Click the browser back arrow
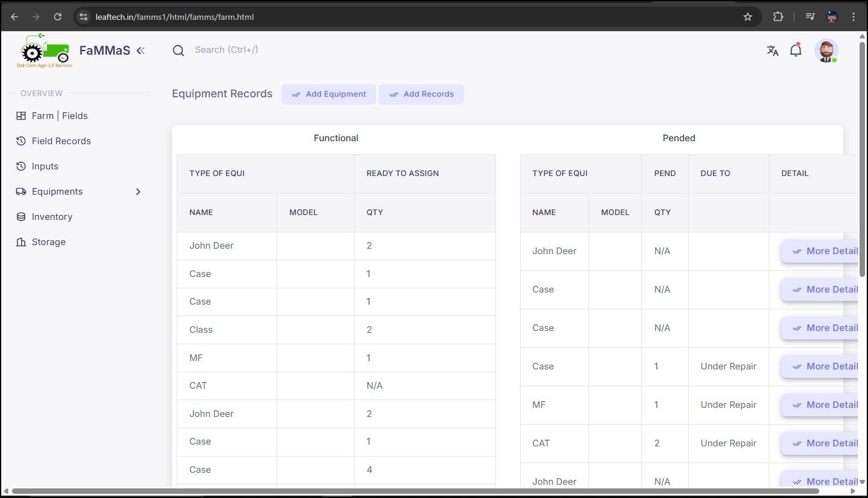 click(14, 17)
